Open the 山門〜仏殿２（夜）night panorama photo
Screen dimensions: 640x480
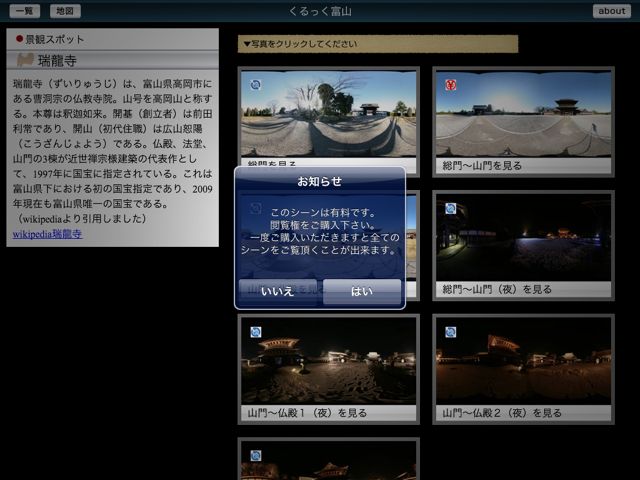524,361
